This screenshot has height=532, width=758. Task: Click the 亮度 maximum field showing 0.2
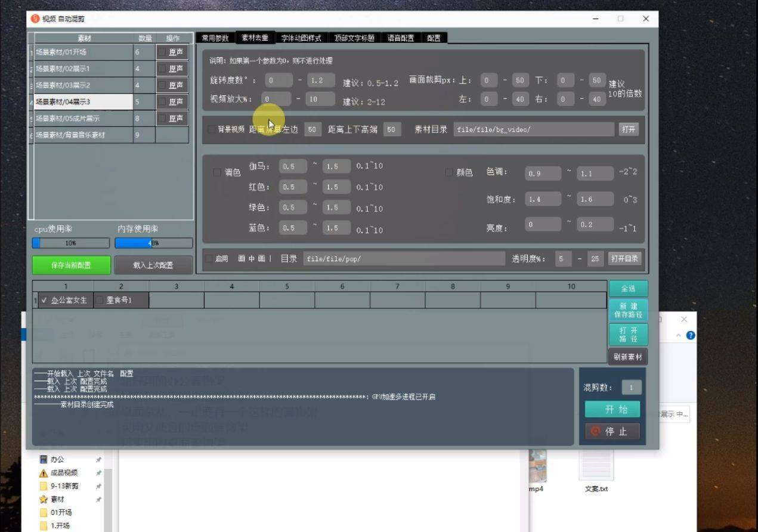pyautogui.click(x=596, y=224)
